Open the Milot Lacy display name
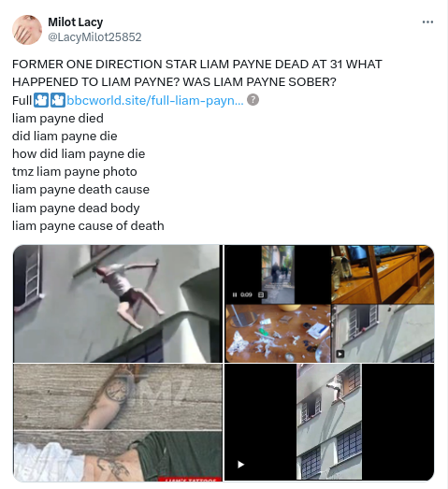448x489 pixels. coord(76,22)
